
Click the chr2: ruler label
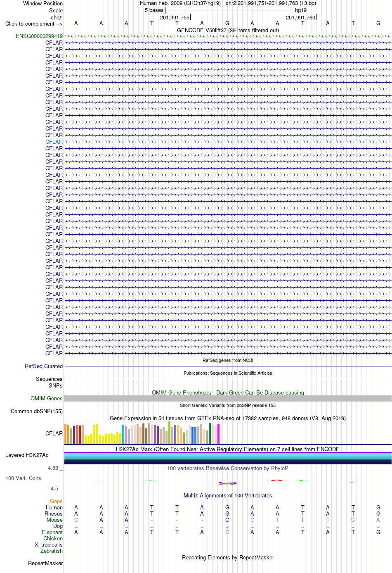(x=57, y=17)
